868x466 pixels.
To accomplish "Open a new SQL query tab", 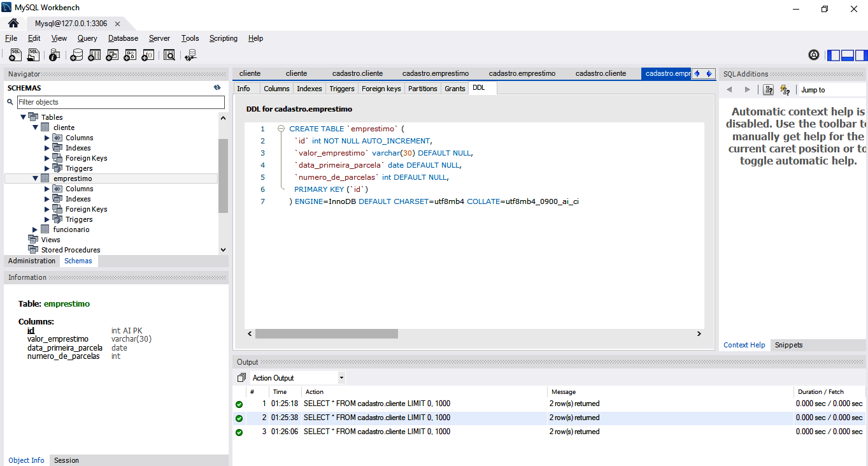I will (15, 55).
